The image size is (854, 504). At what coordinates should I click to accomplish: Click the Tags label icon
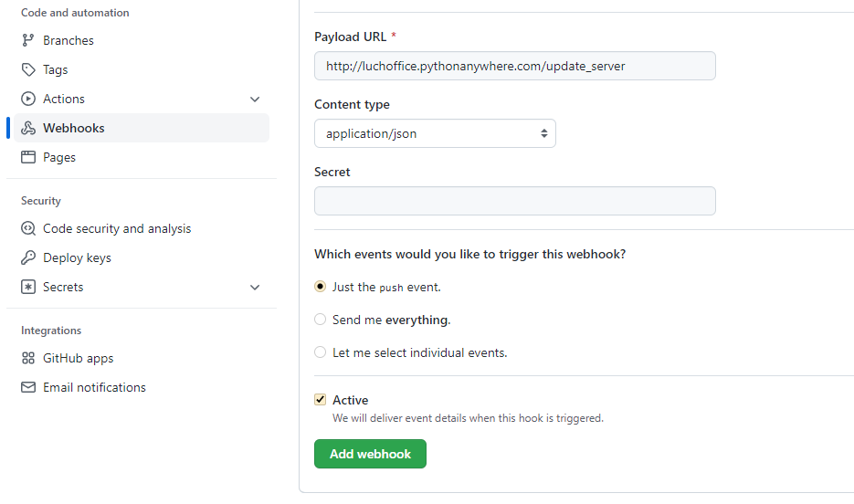[x=27, y=69]
